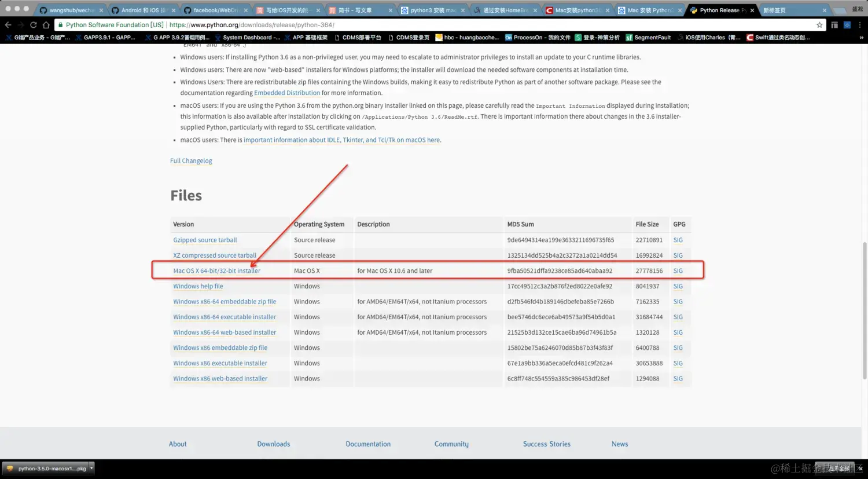Open the IDLE, Tkinter and Tcl/Tk macOS info link
868x479 pixels.
pos(342,140)
